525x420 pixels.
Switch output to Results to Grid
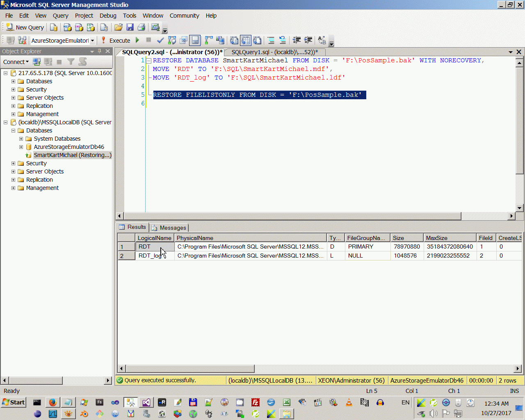point(246,40)
